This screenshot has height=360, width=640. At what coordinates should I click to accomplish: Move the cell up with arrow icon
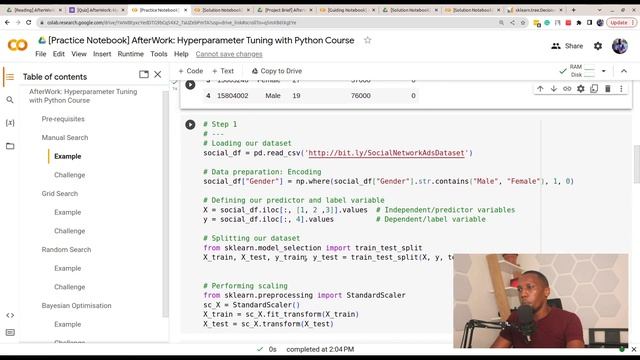pos(540,89)
